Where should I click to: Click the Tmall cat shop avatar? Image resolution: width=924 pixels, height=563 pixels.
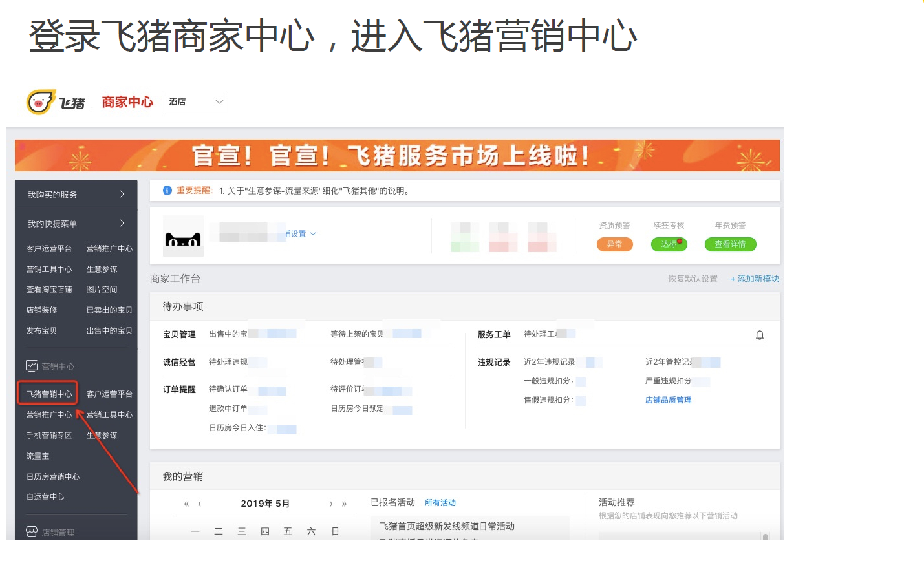pos(183,236)
